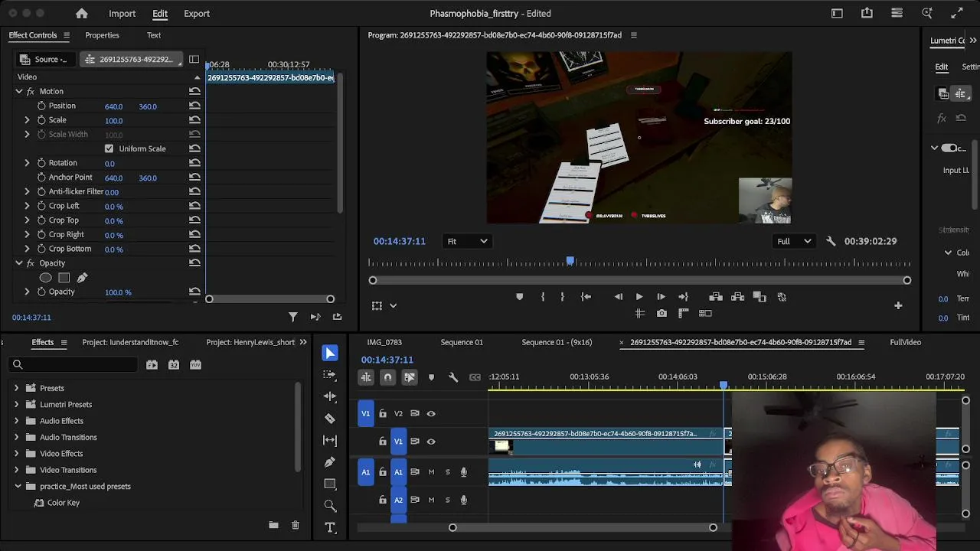
Task: Expand the Rotation property
Action: coord(27,163)
